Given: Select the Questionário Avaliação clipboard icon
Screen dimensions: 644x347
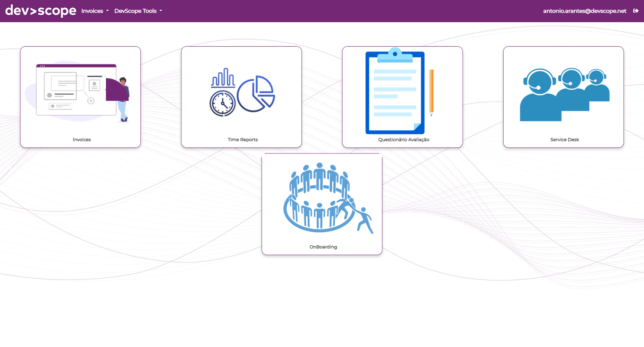Looking at the screenshot, I should click(396, 92).
